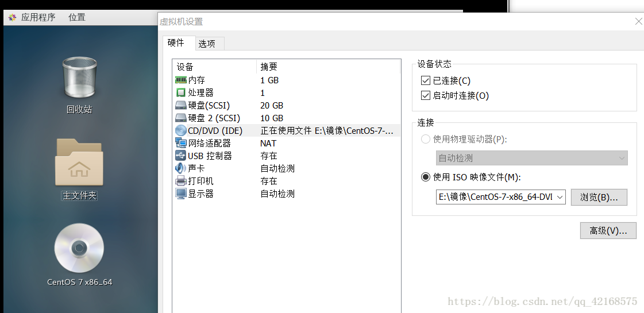Select the 1 GB memory summary value
Image resolution: width=644 pixels, height=313 pixels.
269,80
